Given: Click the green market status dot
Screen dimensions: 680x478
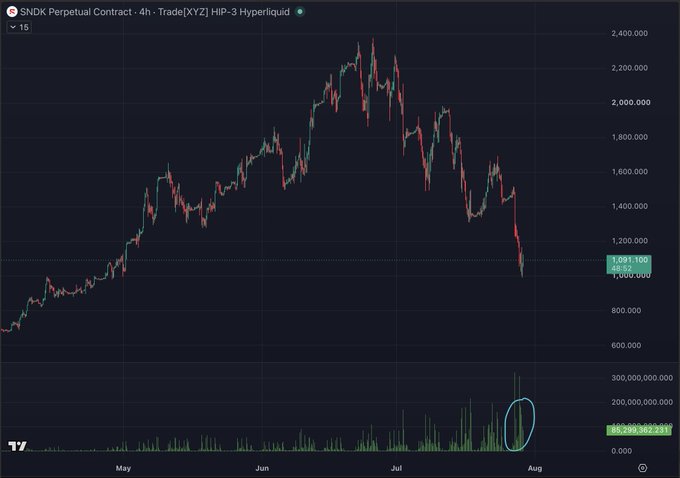Looking at the screenshot, I should [300, 12].
